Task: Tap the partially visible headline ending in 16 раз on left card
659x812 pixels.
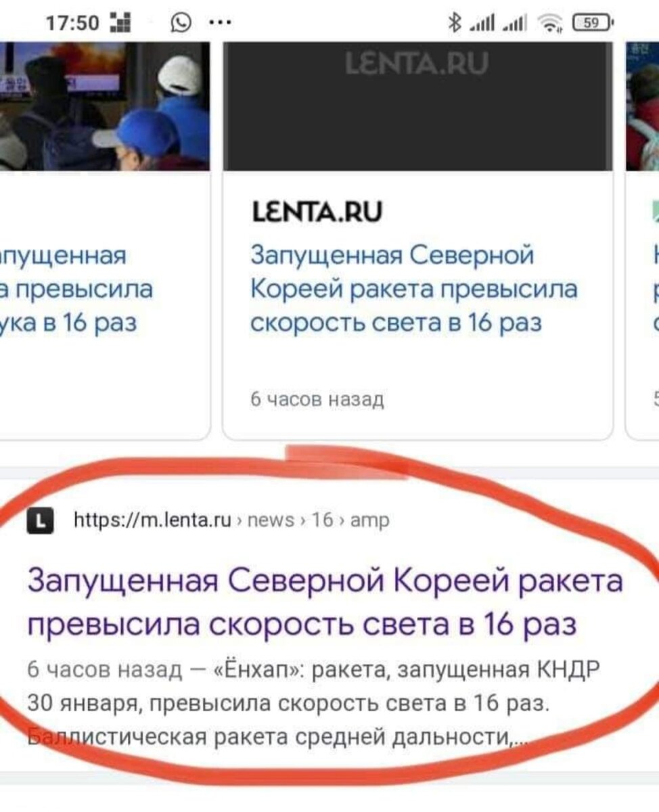Action: pyautogui.click(x=76, y=289)
